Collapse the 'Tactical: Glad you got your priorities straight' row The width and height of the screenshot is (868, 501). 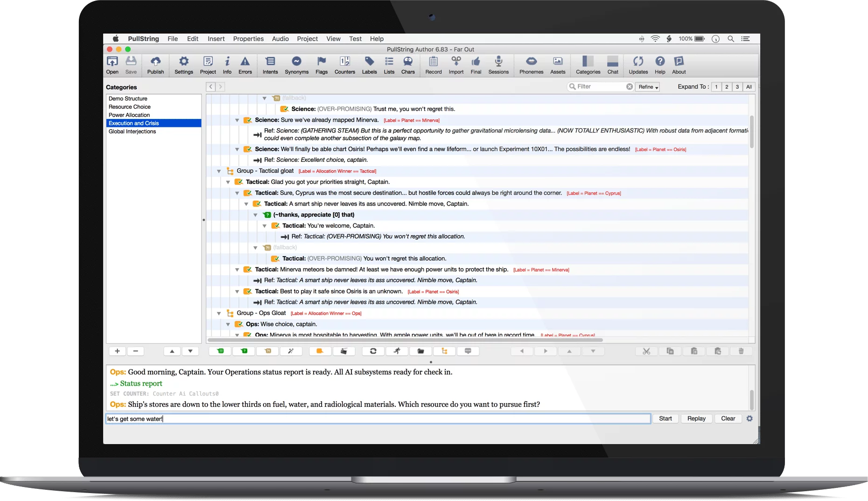pyautogui.click(x=228, y=182)
